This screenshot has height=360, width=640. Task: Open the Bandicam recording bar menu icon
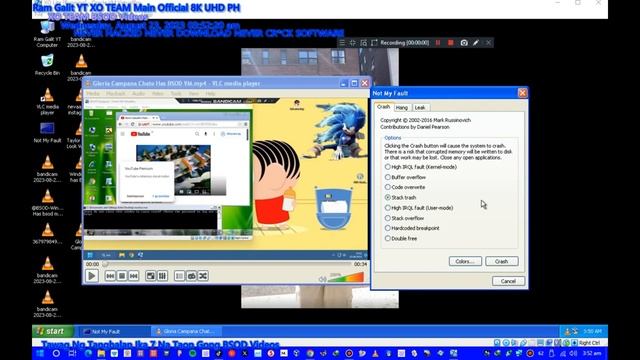(x=342, y=42)
